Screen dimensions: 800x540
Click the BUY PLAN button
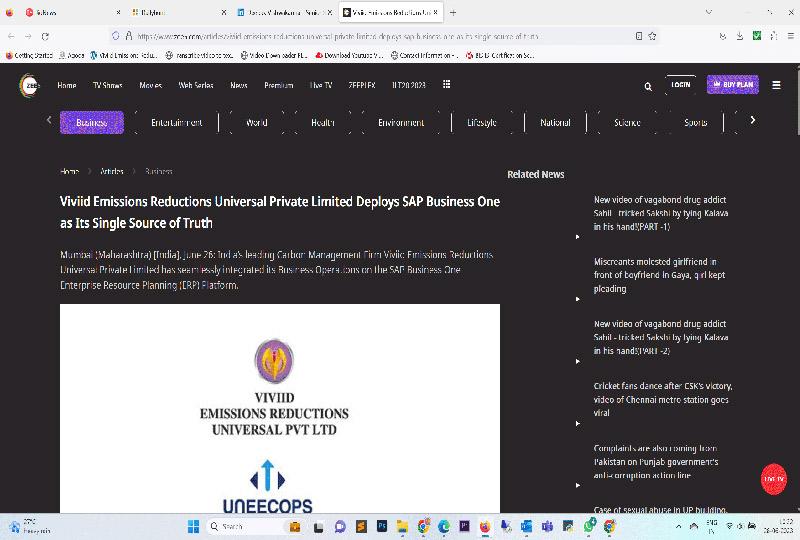click(733, 84)
